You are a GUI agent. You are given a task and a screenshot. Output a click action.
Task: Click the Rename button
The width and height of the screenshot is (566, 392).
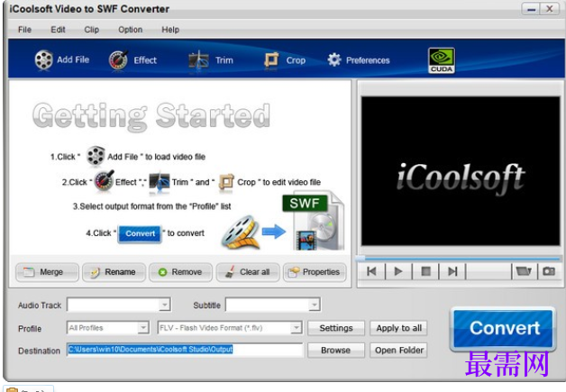[x=114, y=272]
